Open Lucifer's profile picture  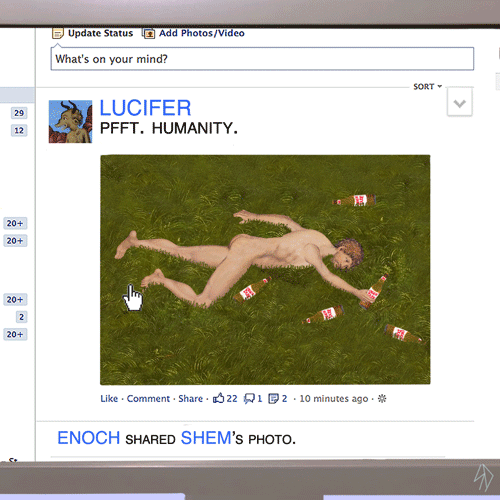pos(70,122)
